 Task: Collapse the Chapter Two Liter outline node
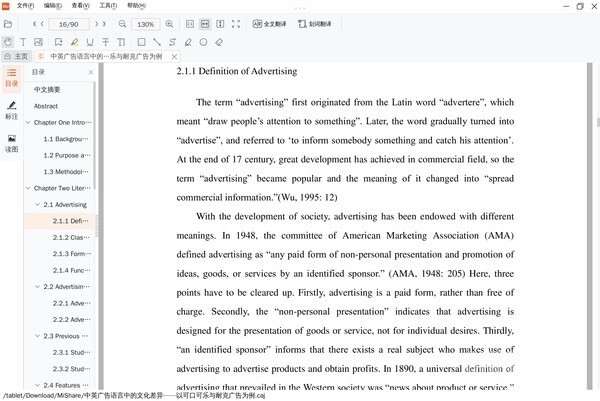28,188
